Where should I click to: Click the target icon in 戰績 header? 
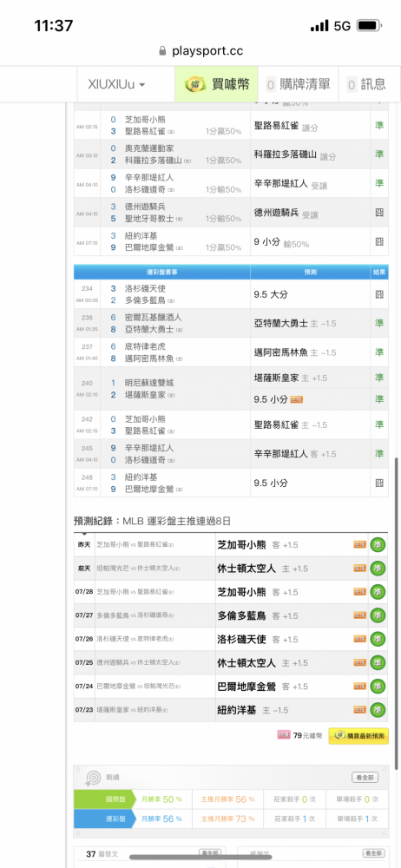(x=91, y=778)
